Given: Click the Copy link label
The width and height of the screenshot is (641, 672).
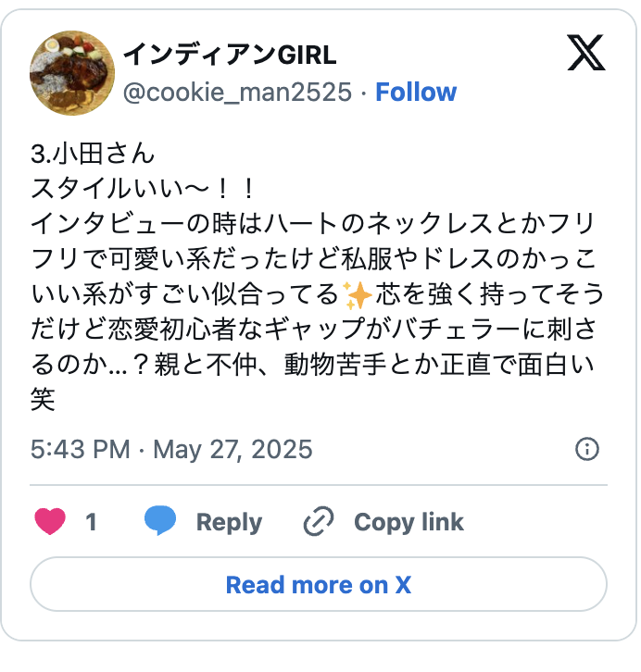Looking at the screenshot, I should tap(408, 522).
